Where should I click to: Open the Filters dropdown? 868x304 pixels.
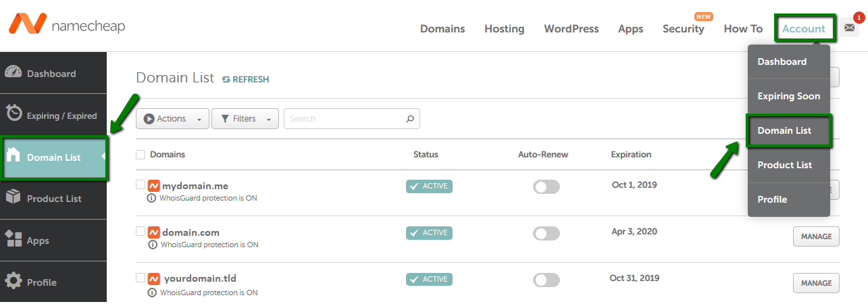point(245,119)
